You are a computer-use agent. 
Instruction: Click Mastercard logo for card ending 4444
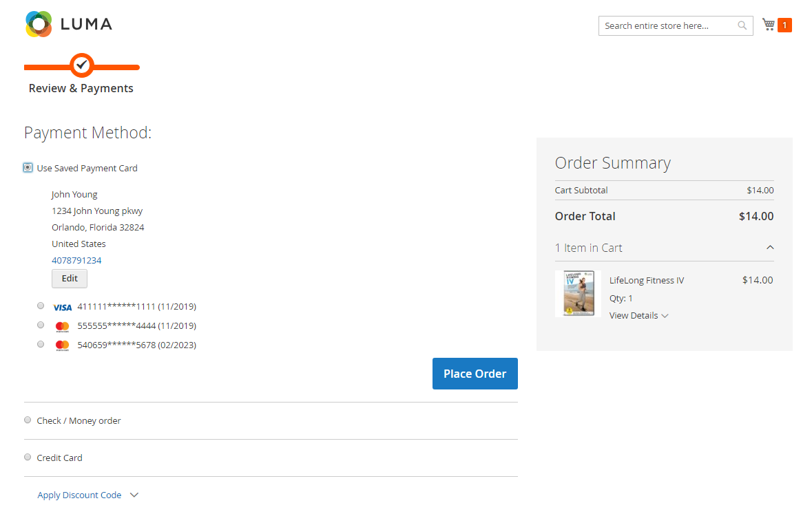[62, 327]
